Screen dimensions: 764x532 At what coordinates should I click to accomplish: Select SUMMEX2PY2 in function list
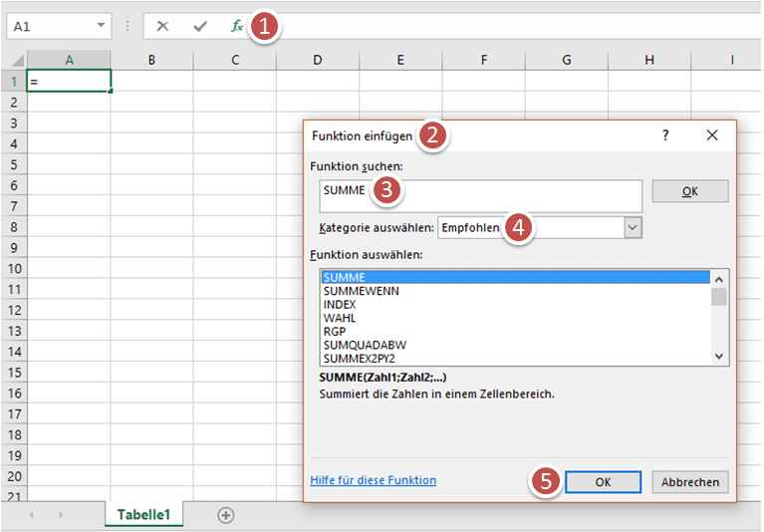pyautogui.click(x=516, y=359)
